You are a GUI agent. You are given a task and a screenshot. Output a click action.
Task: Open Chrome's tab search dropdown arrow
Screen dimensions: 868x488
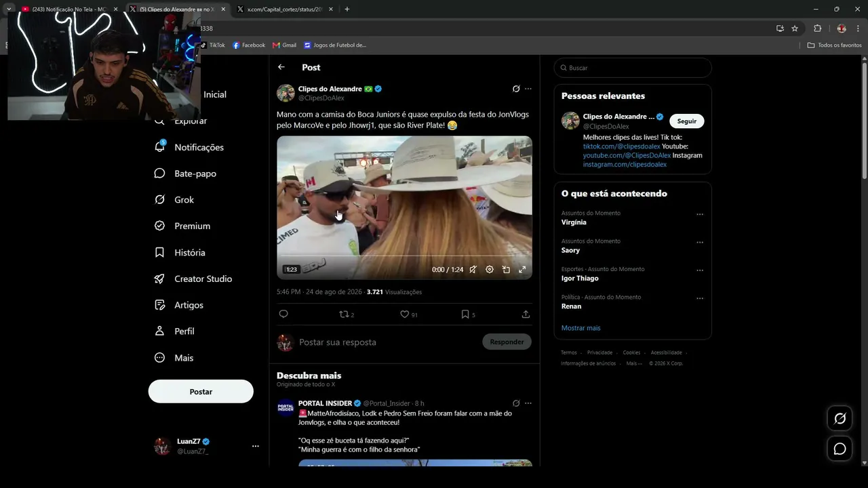[9, 9]
